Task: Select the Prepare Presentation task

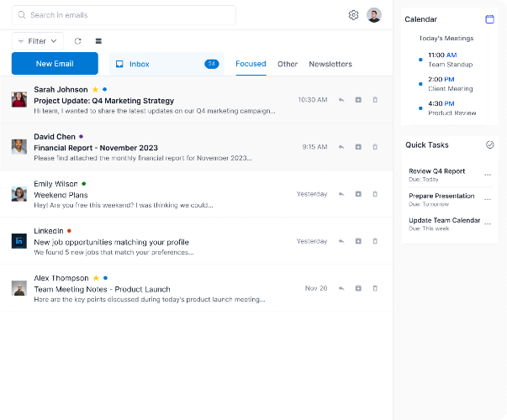Action: point(441,196)
